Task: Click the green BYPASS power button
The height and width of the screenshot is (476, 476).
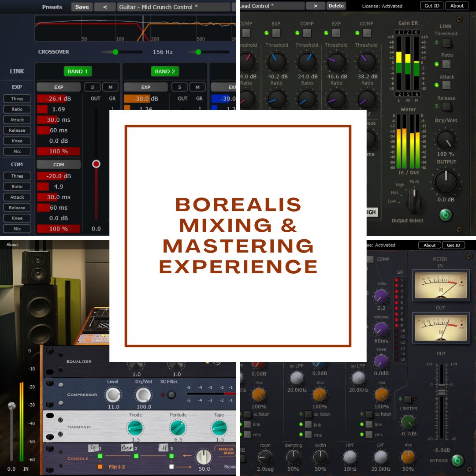Action: tap(457, 461)
